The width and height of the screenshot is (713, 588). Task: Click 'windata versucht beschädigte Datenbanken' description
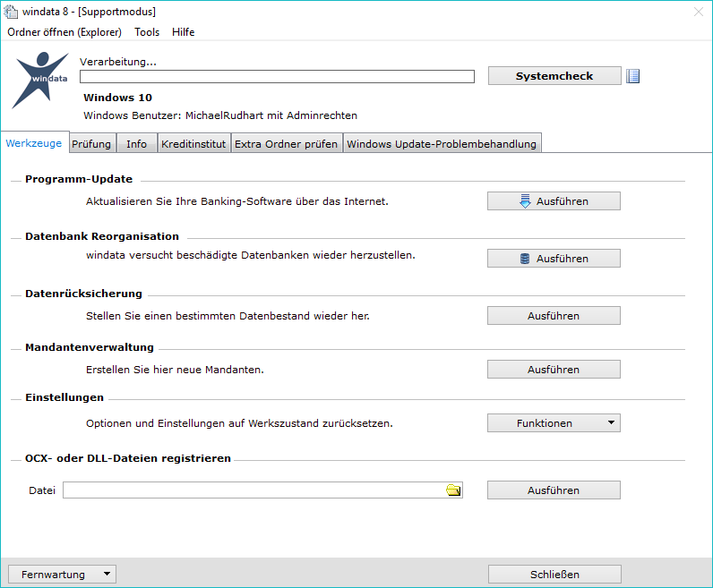pyautogui.click(x=251, y=255)
